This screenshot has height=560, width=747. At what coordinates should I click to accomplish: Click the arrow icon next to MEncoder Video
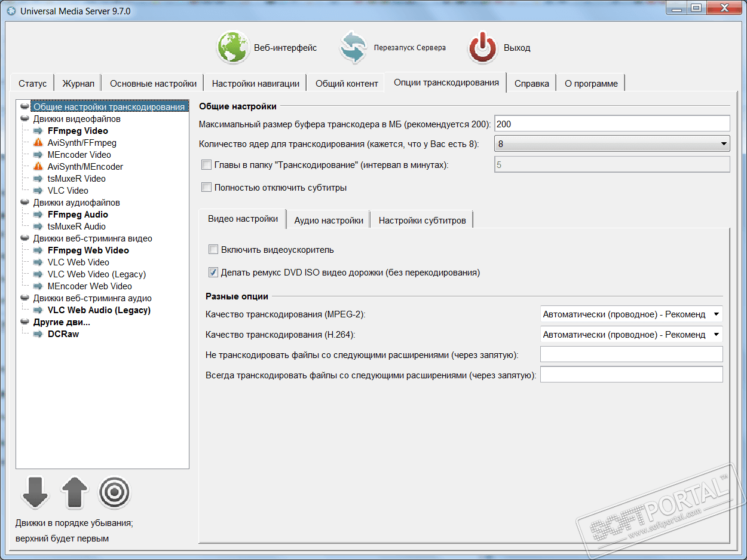(x=38, y=155)
